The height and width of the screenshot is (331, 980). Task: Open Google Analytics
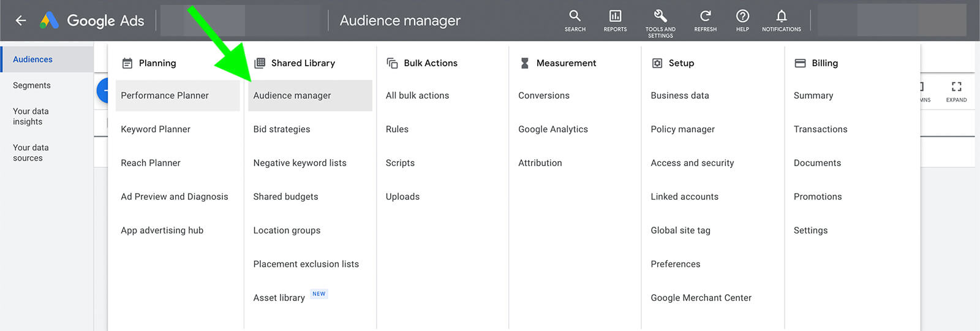pyautogui.click(x=553, y=129)
